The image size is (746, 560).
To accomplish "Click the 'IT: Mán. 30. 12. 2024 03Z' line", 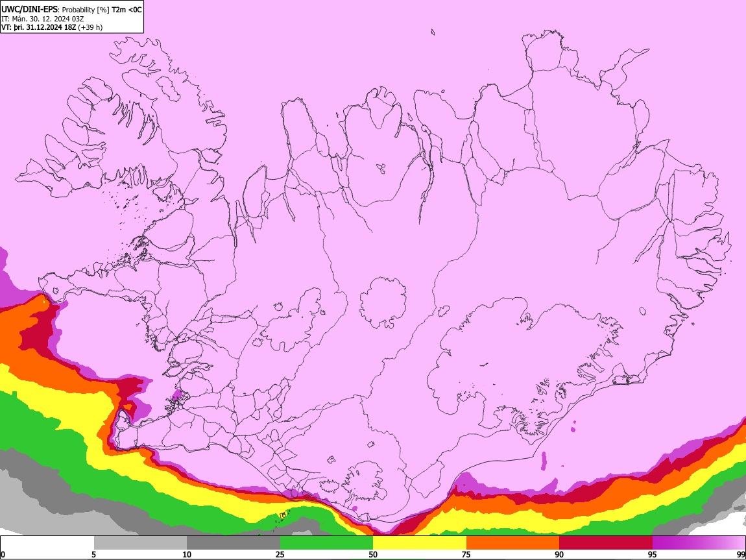I will 43,19.
